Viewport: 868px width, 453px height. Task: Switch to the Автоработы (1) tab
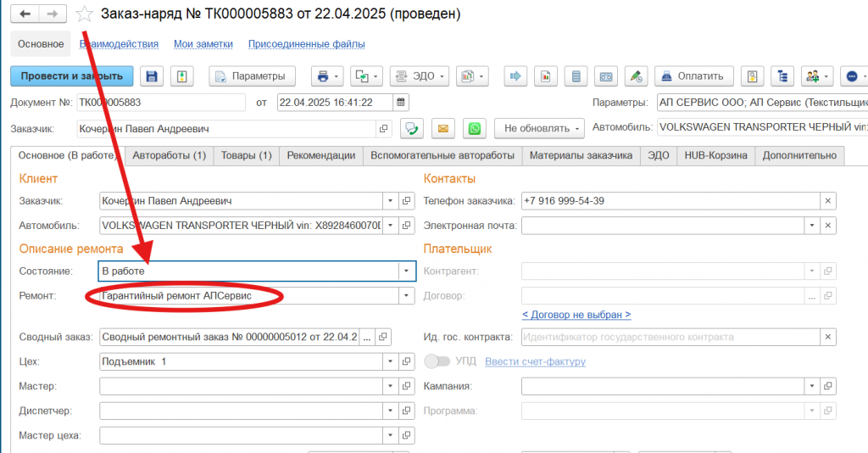pyautogui.click(x=170, y=155)
